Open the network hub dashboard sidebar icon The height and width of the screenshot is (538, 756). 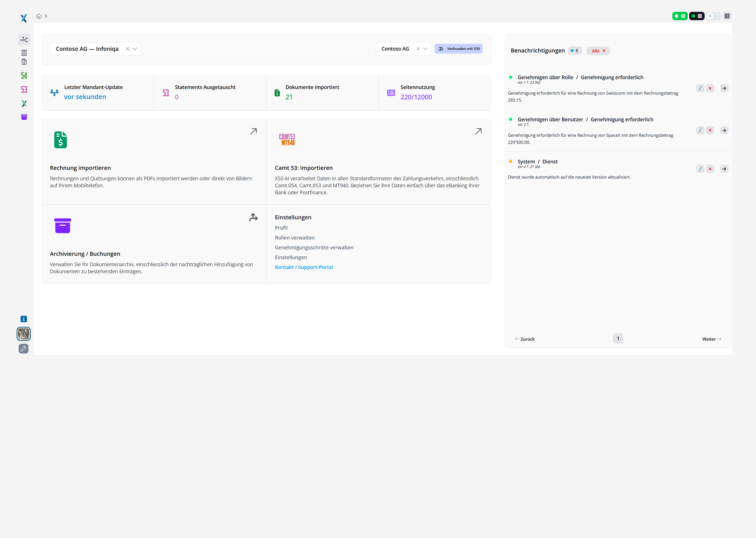(24, 40)
